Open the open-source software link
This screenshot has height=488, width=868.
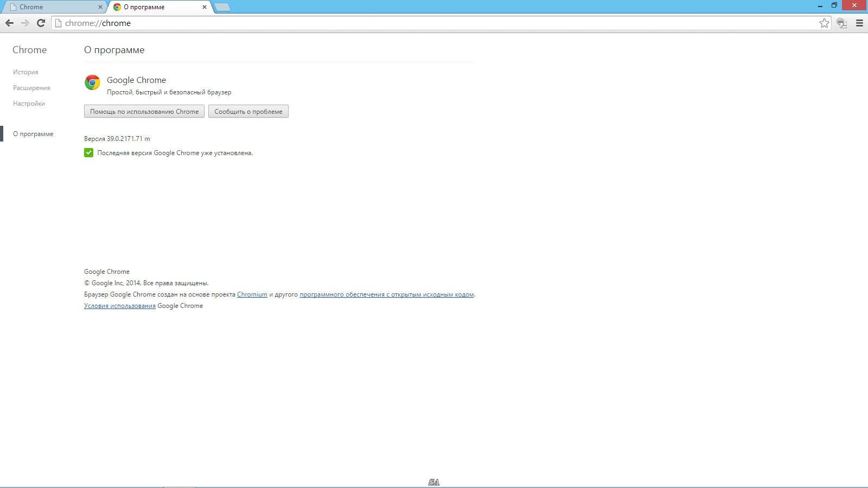coord(387,294)
